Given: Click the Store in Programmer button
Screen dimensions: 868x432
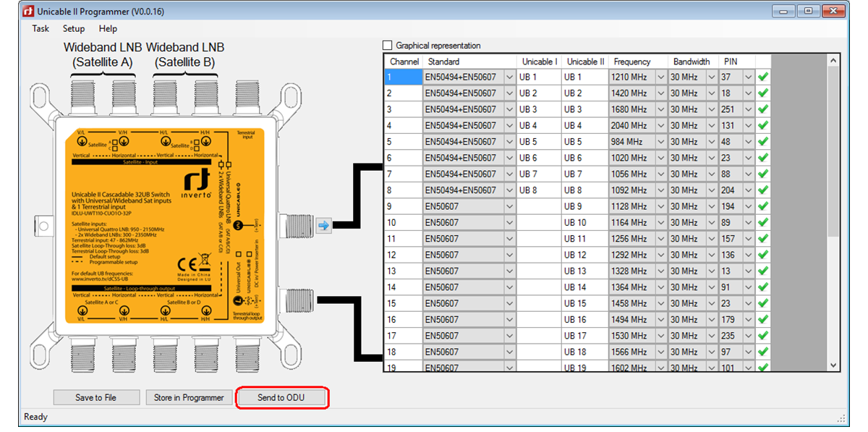Looking at the screenshot, I should [190, 397].
